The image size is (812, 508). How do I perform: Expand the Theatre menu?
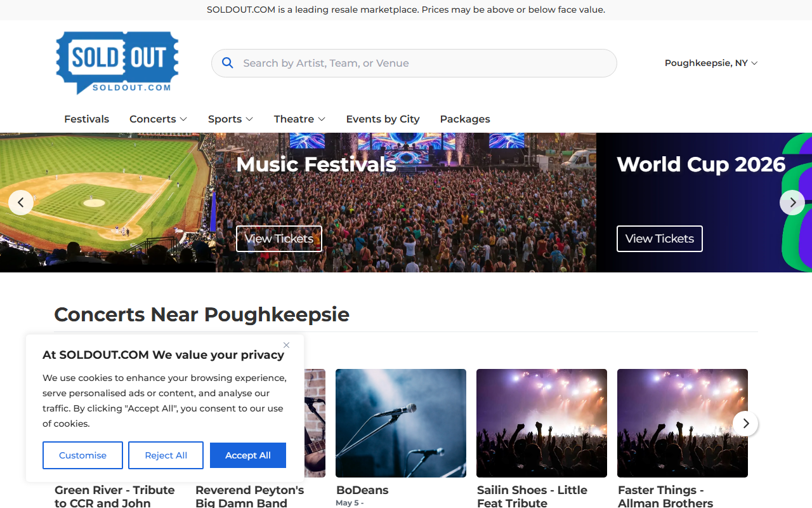click(299, 119)
